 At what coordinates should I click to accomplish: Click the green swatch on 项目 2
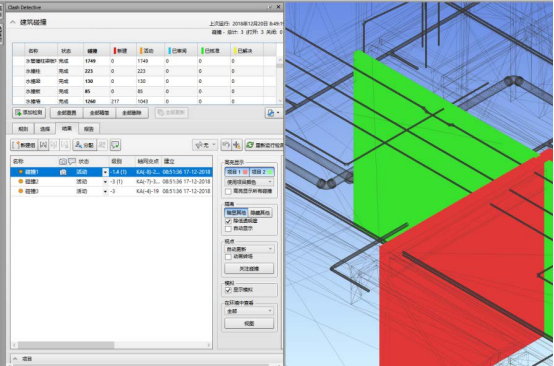coord(270,172)
